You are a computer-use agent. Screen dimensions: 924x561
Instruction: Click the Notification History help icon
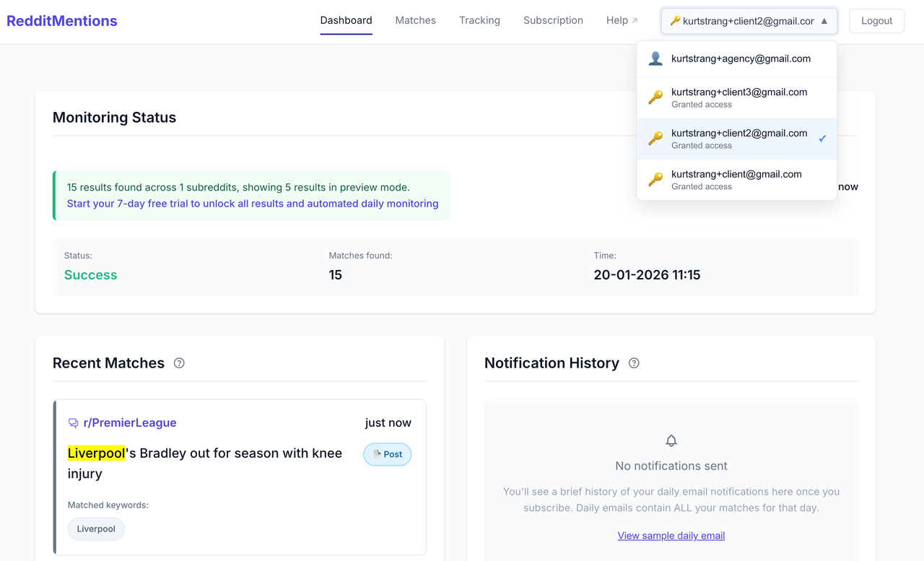coord(634,363)
